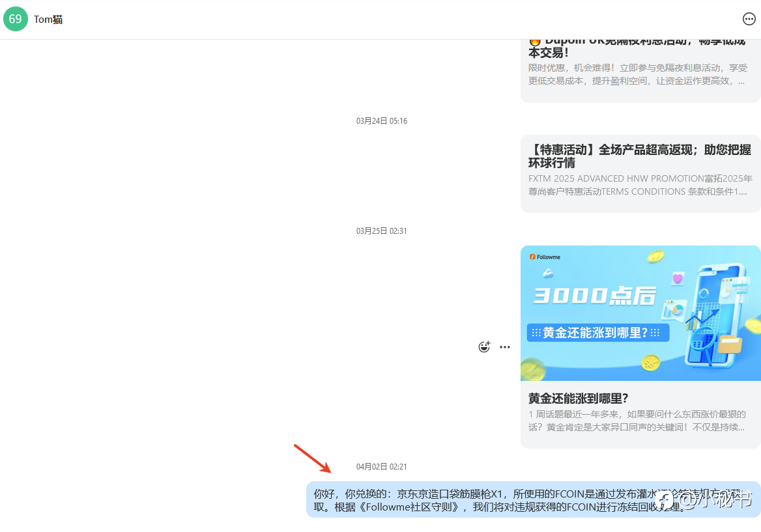Open the 【特惠活动】全场产品超高返现 card title
This screenshot has height=532, width=761.
(x=640, y=156)
